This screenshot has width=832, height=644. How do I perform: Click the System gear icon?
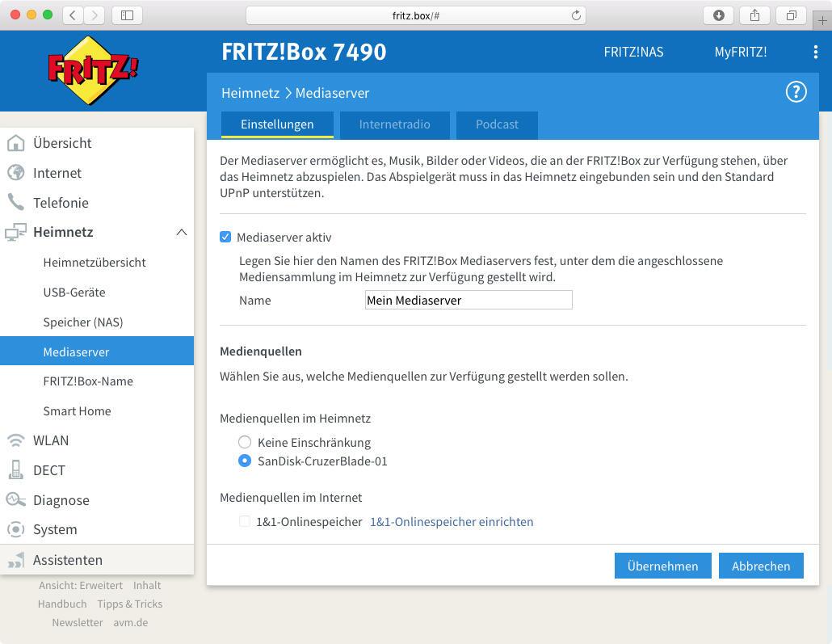[16, 529]
